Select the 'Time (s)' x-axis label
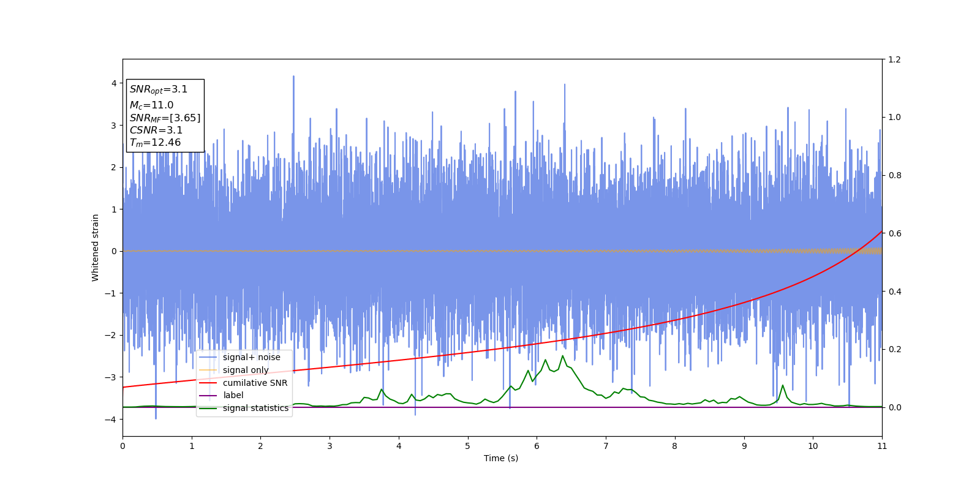 click(x=501, y=458)
